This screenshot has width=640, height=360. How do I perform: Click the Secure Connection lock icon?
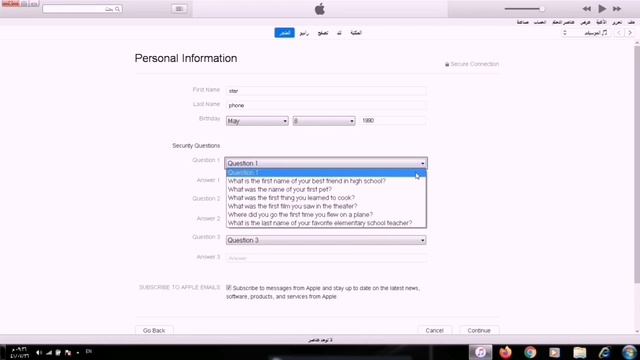coord(447,64)
